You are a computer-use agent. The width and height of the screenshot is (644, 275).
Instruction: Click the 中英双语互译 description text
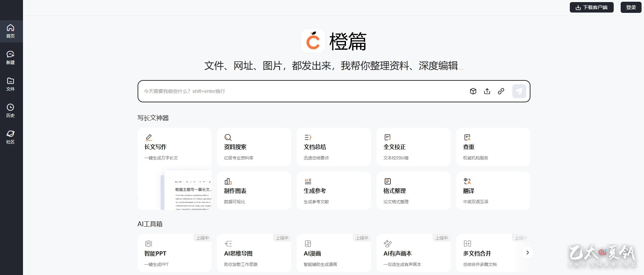[x=476, y=202]
